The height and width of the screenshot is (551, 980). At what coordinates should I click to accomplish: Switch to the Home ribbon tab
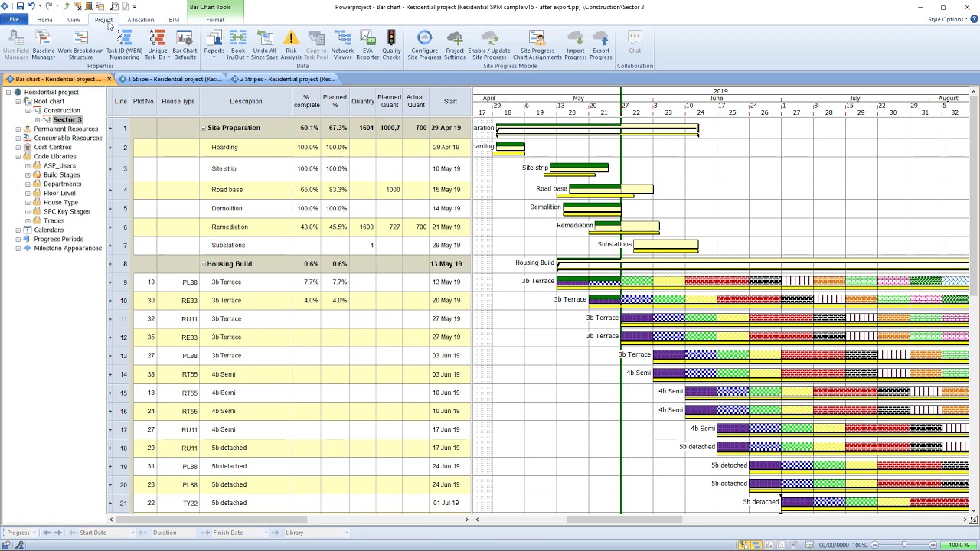[44, 20]
